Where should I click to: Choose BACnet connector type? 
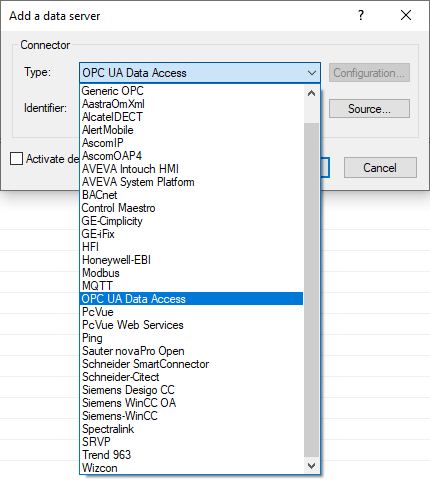[x=192, y=195]
